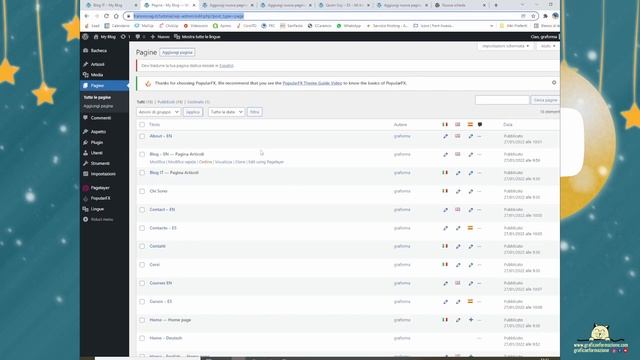The height and width of the screenshot is (360, 640).
Task: Click the WordPress logo in admin bar
Action: 85,37
